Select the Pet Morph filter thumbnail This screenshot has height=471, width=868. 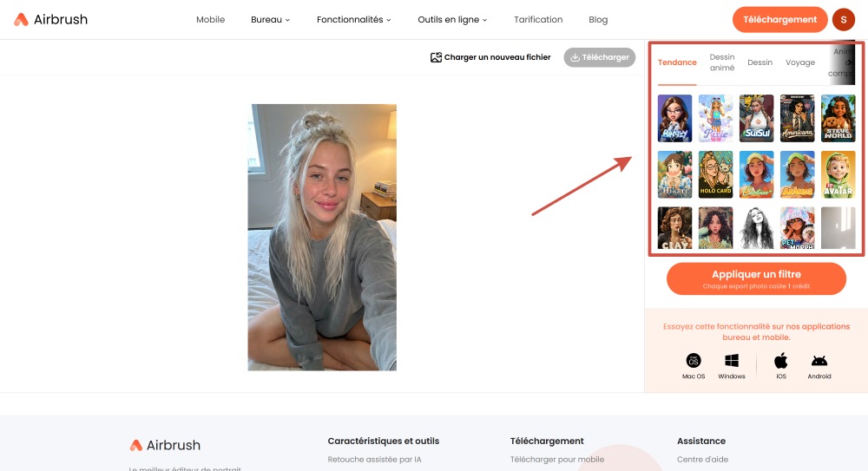pos(797,228)
